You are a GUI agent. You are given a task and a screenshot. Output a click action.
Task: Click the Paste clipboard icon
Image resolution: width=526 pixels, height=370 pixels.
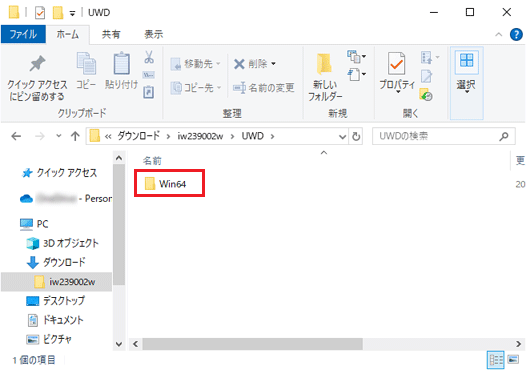[121, 70]
